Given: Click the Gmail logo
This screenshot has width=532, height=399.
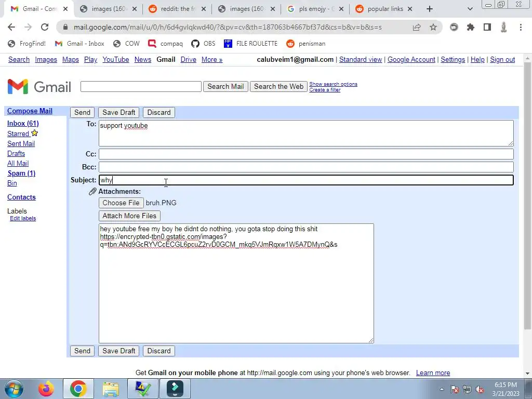Looking at the screenshot, I should tap(39, 87).
